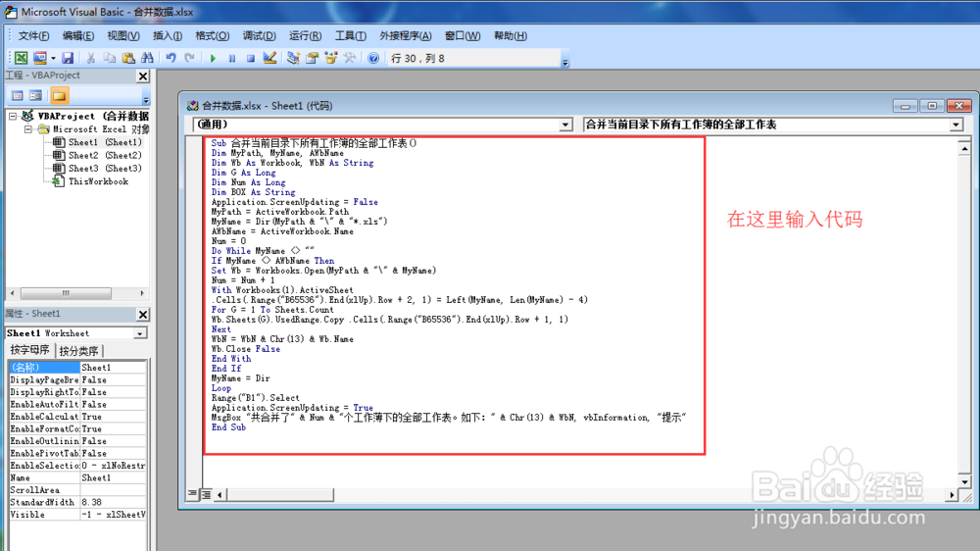The width and height of the screenshot is (980, 551).
Task: Open the 编辑(E) menu
Action: [x=78, y=35]
